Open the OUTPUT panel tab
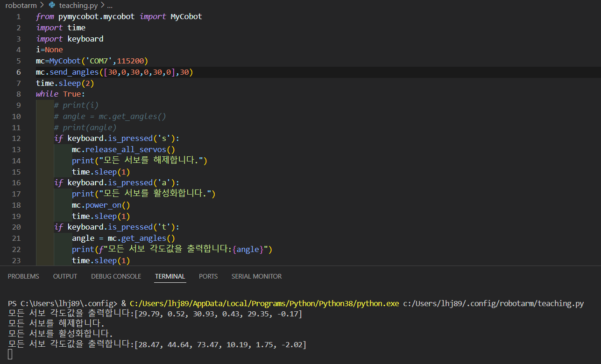 pyautogui.click(x=65, y=276)
